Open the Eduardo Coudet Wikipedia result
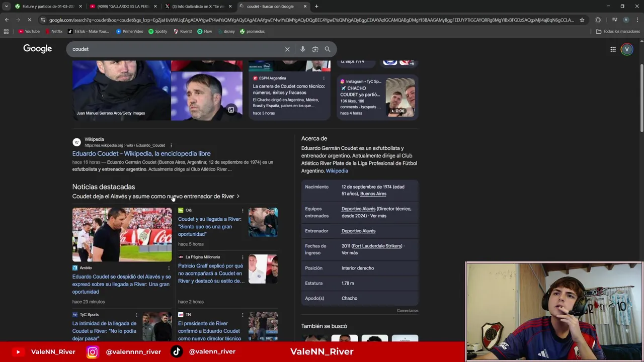 (141, 153)
